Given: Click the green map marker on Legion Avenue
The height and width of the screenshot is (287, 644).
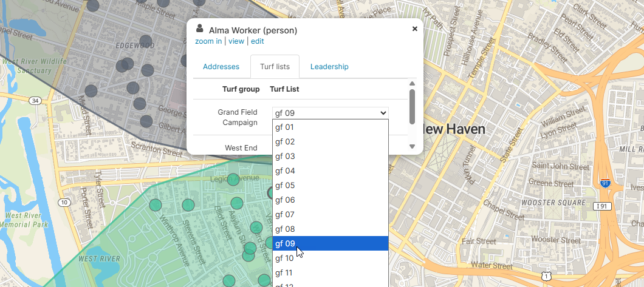Looking at the screenshot, I should pos(233,180).
